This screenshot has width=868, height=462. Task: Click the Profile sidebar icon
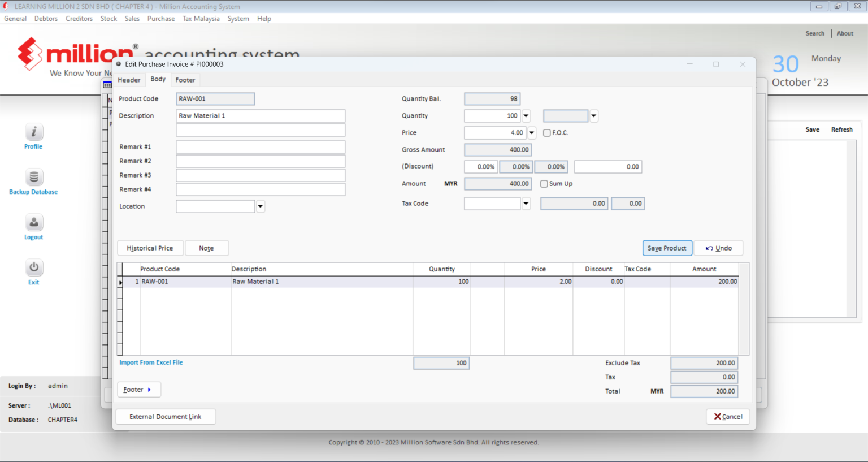click(33, 132)
